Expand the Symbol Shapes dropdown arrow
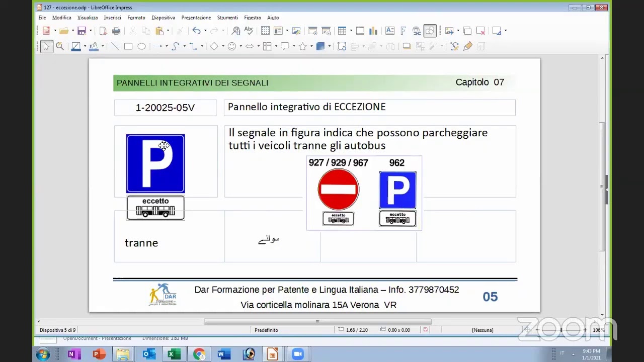This screenshot has height=362, width=644. click(x=240, y=46)
